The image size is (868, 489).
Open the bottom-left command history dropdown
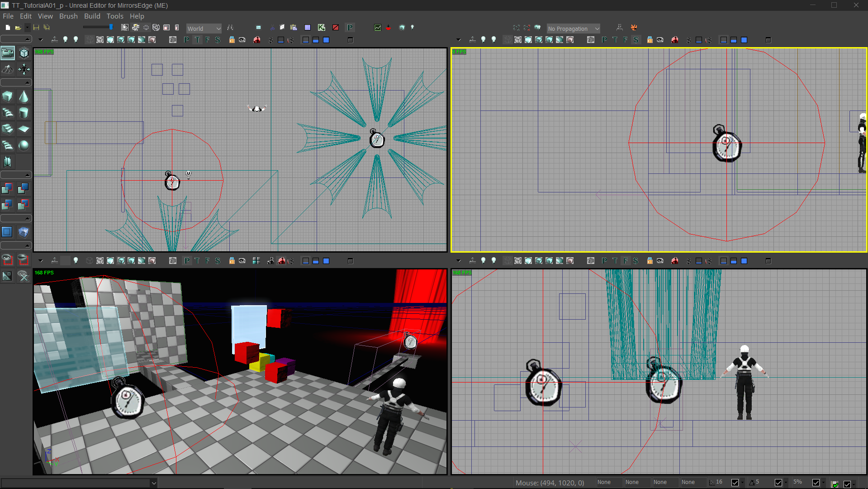click(154, 483)
